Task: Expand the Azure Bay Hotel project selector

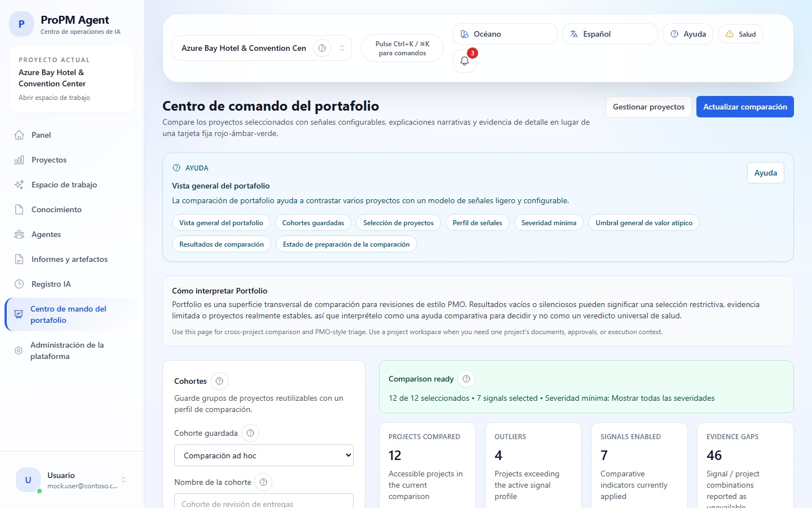Action: point(342,48)
